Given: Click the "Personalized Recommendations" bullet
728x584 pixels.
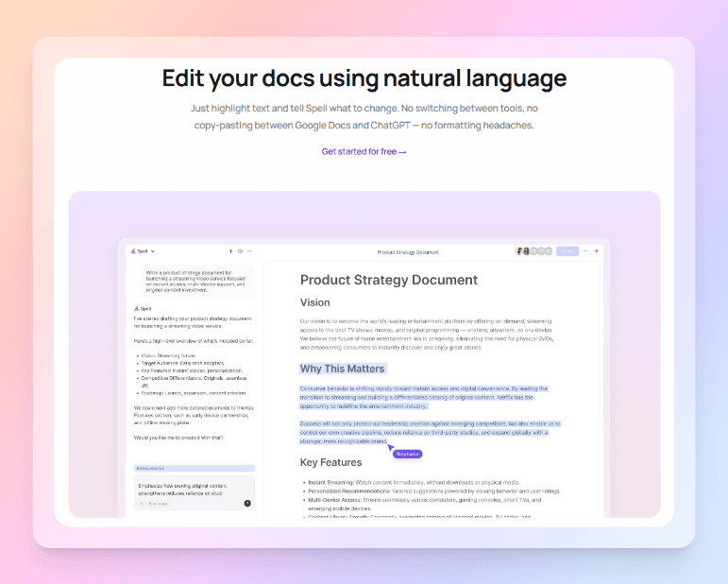Looking at the screenshot, I should tap(434, 491).
